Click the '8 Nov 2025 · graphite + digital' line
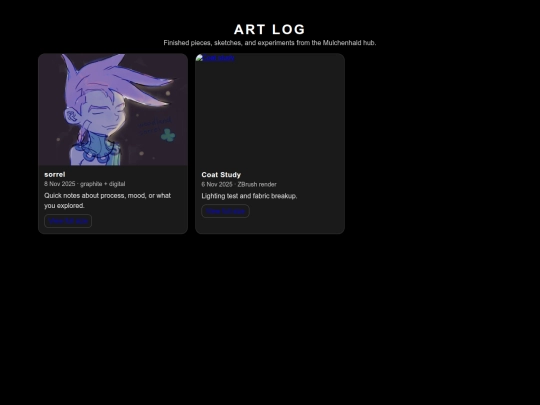 pyautogui.click(x=85, y=184)
